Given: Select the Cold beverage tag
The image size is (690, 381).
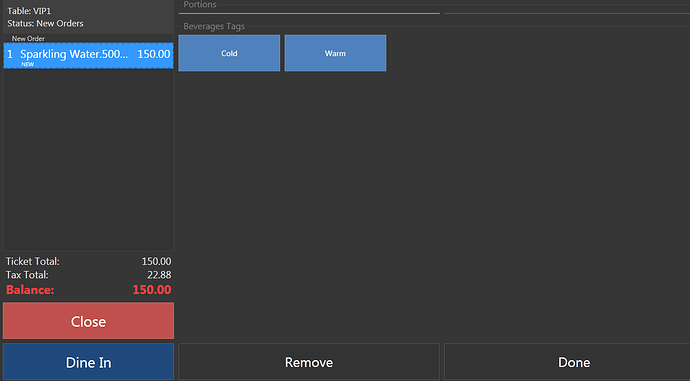Looking at the screenshot, I should (x=229, y=53).
